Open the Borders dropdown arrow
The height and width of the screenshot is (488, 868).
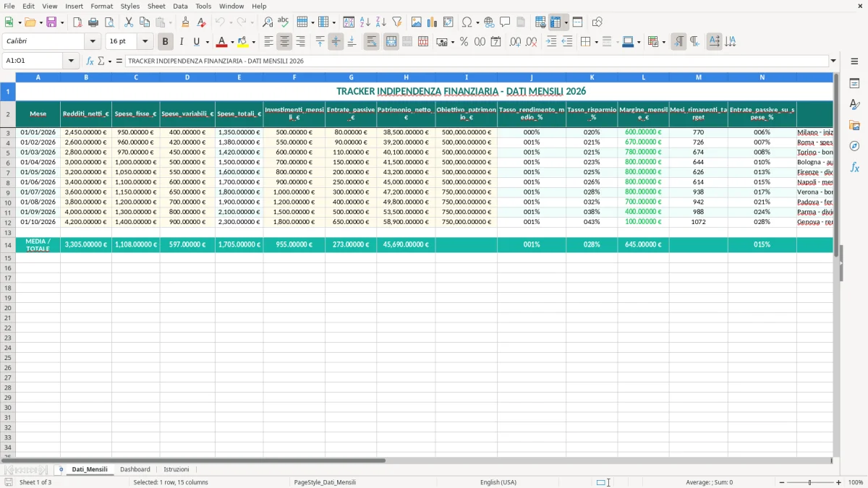tap(596, 42)
